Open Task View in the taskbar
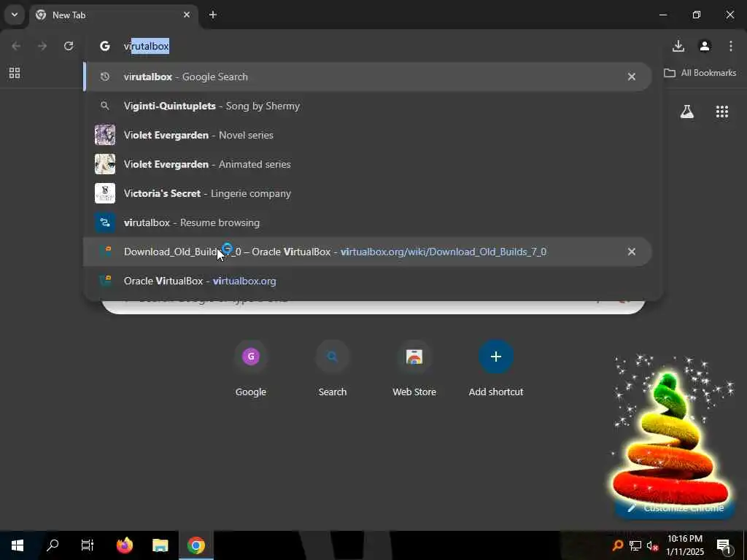The width and height of the screenshot is (747, 560). [88, 545]
